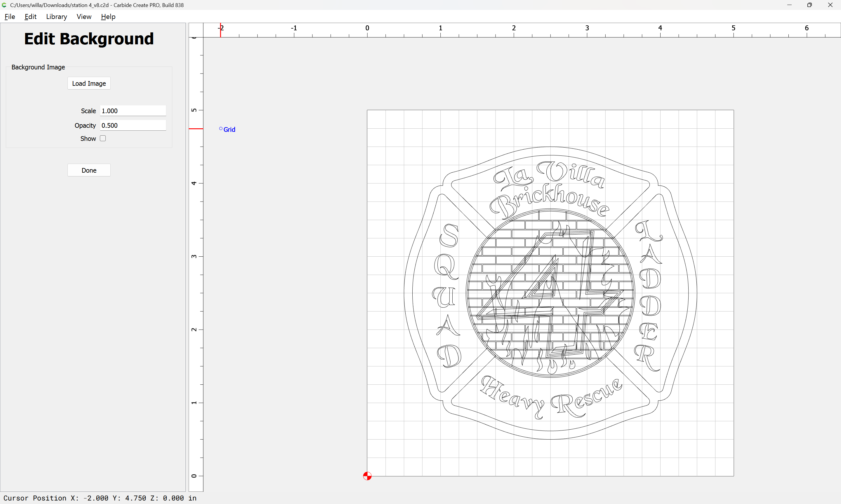Viewport: 841px width, 504px height.
Task: Click Done to finish editing background
Action: coord(89,170)
